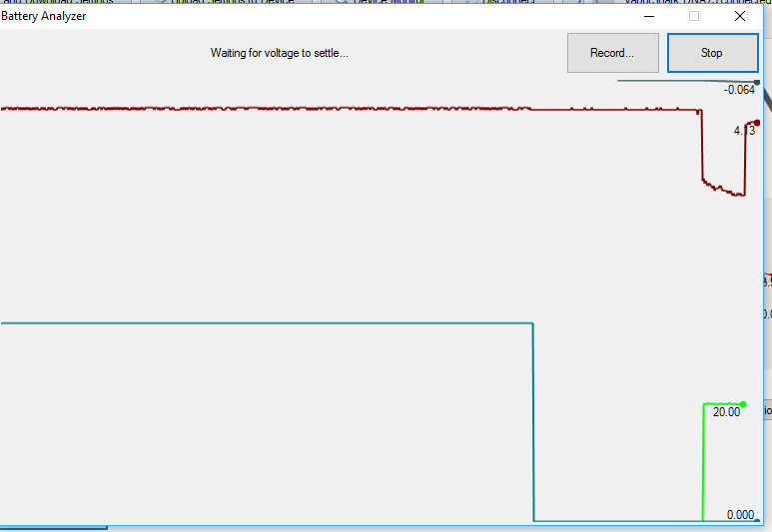Select the 20.00 value label
Image resolution: width=772 pixels, height=532 pixels.
coord(726,412)
